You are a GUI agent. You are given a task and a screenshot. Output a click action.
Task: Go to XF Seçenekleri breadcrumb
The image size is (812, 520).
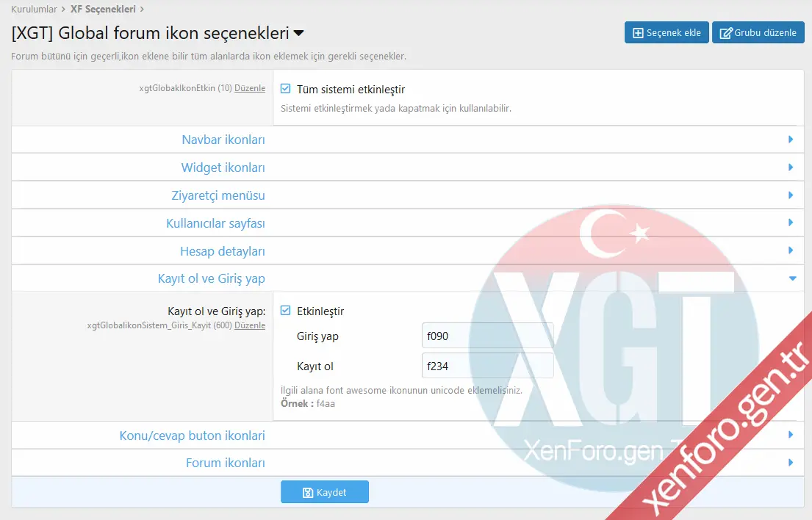(103, 9)
